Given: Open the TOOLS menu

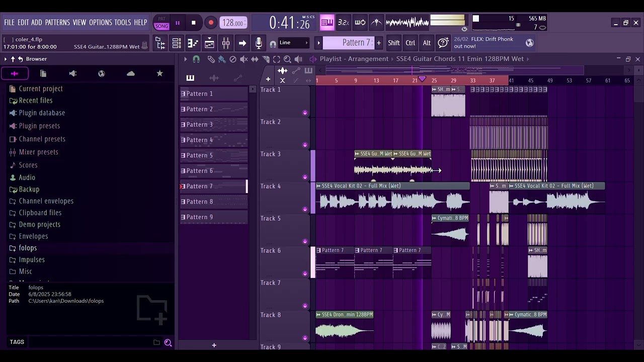Looking at the screenshot, I should pos(123,23).
